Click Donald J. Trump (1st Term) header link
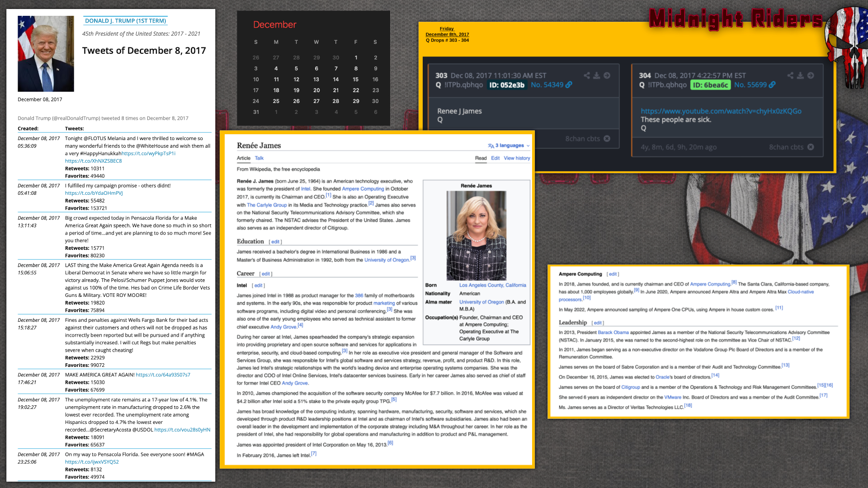Screen dimensions: 868x488 125,21
